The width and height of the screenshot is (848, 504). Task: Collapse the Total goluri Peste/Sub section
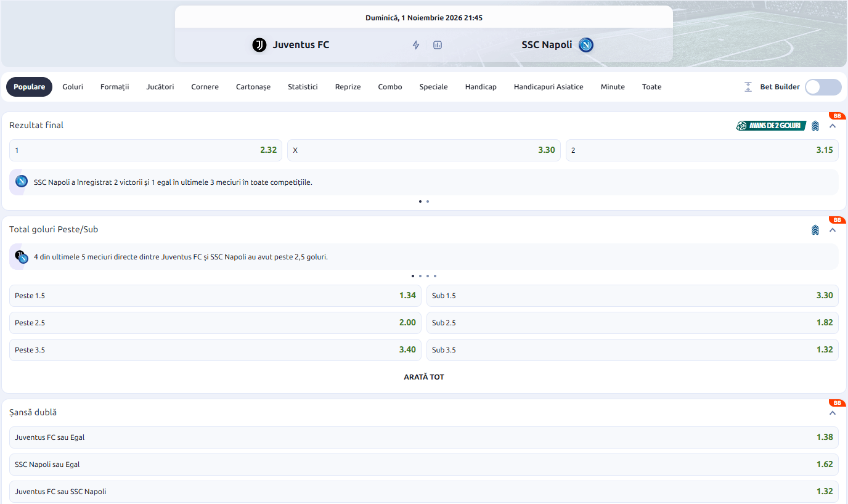(833, 230)
